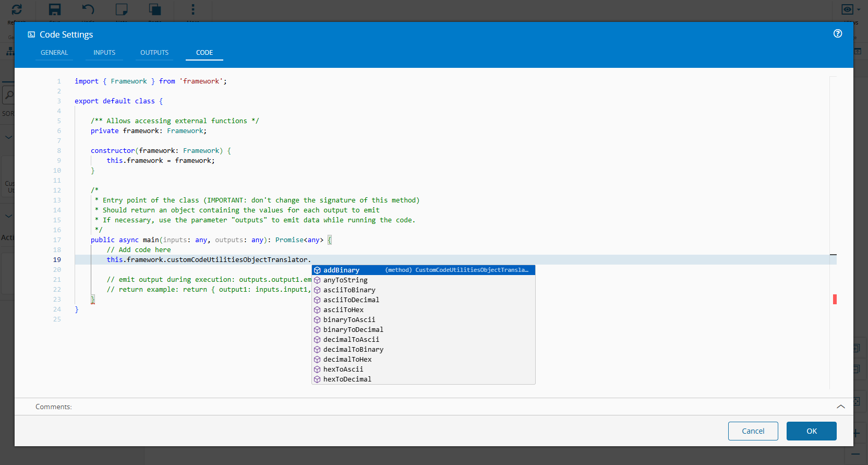Select hexToDecimal suggestion
The image size is (868, 465).
pos(424,379)
